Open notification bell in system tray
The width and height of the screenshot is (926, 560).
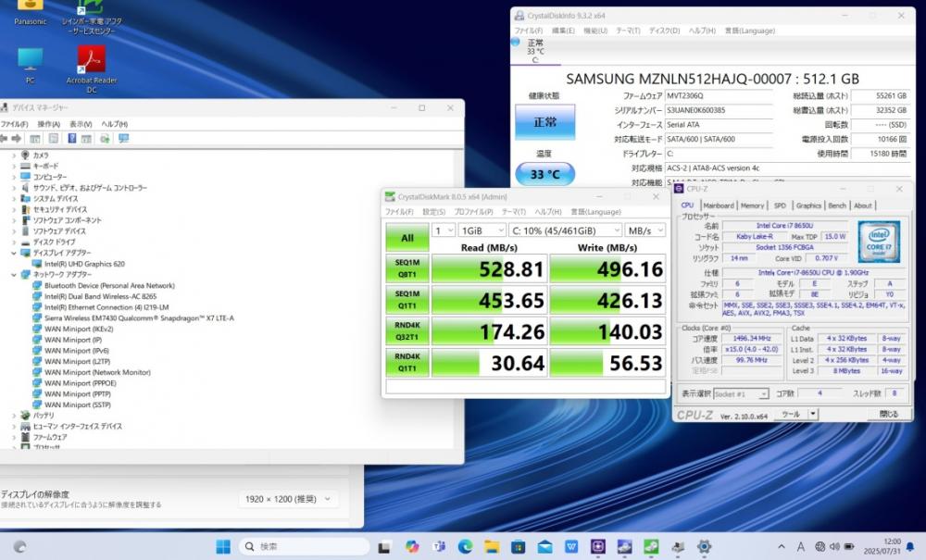click(x=910, y=547)
